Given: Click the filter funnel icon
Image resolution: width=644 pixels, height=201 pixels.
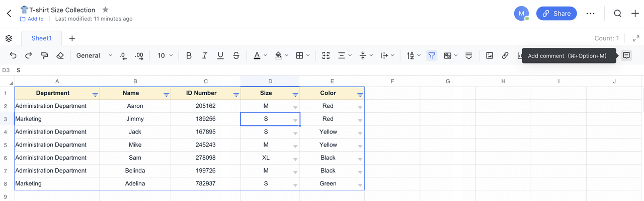Looking at the screenshot, I should [x=432, y=55].
